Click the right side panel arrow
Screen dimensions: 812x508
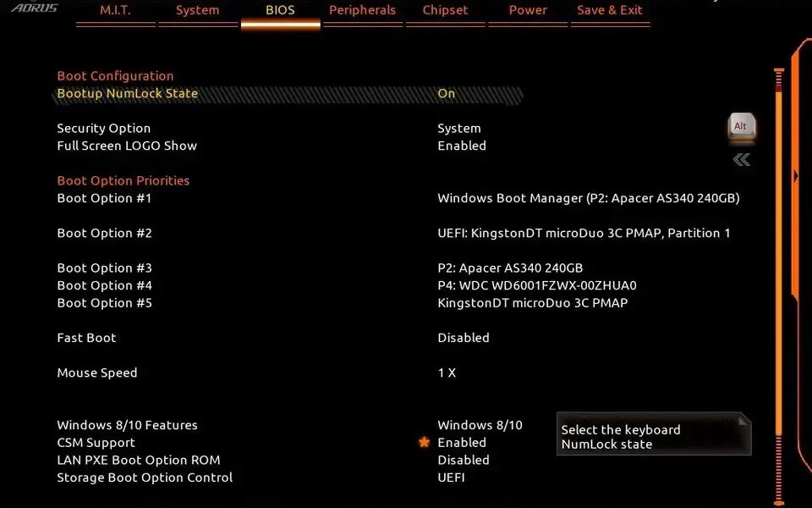tap(796, 176)
